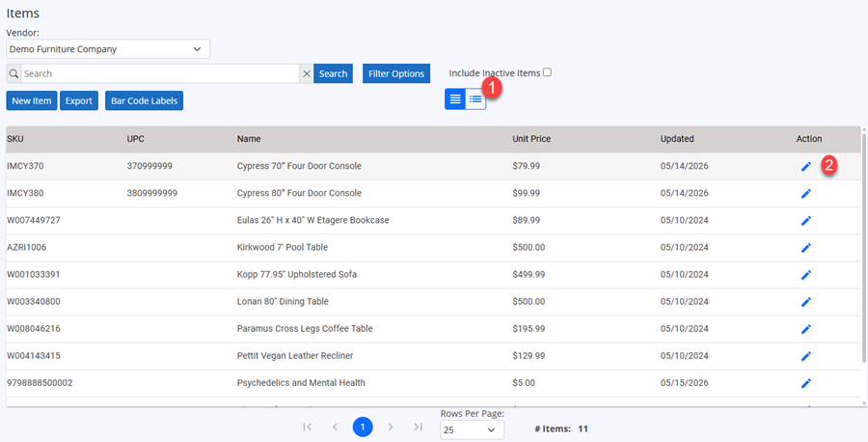This screenshot has width=868, height=442.
Task: Focus the Search input field
Action: pos(160,73)
